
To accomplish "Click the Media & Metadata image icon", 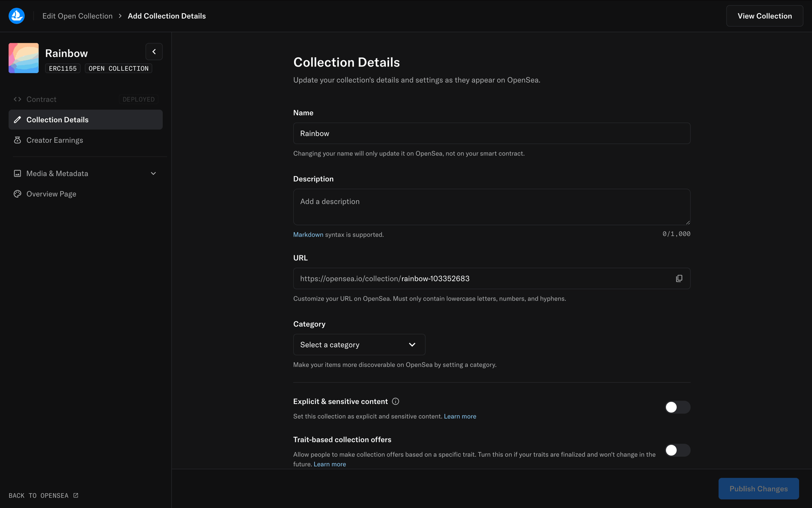I will tap(17, 174).
